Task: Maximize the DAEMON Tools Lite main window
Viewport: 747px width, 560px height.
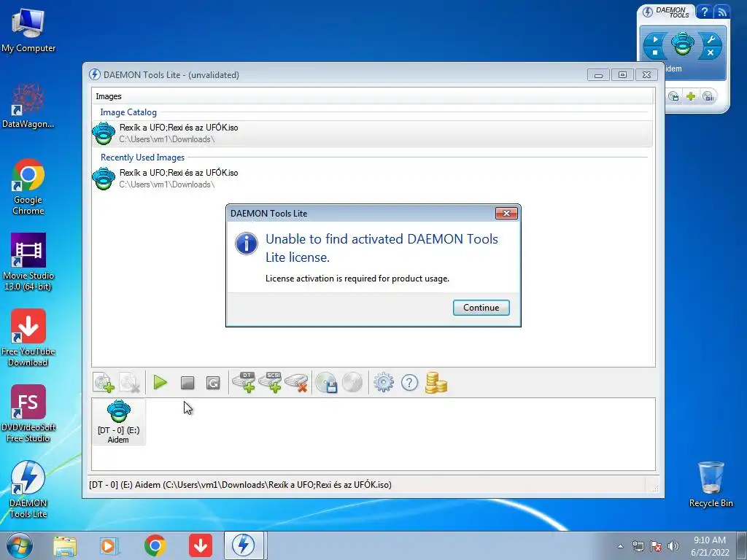Action: coord(622,75)
